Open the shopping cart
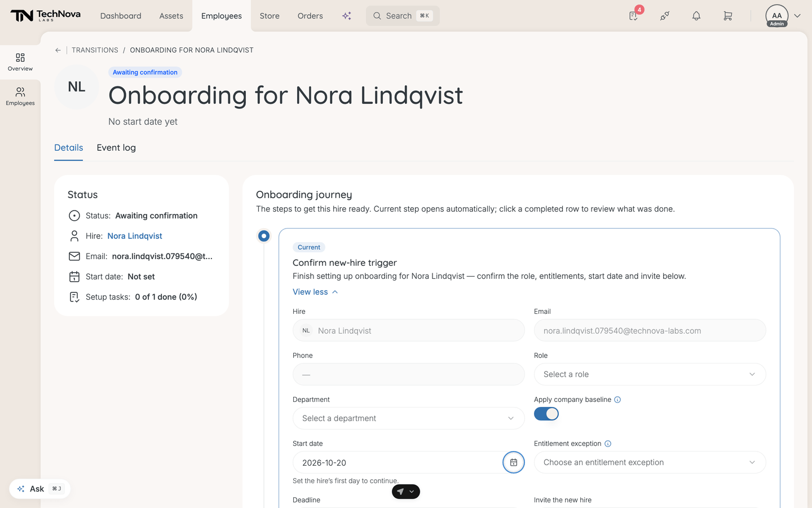This screenshot has width=812, height=508. coord(728,16)
